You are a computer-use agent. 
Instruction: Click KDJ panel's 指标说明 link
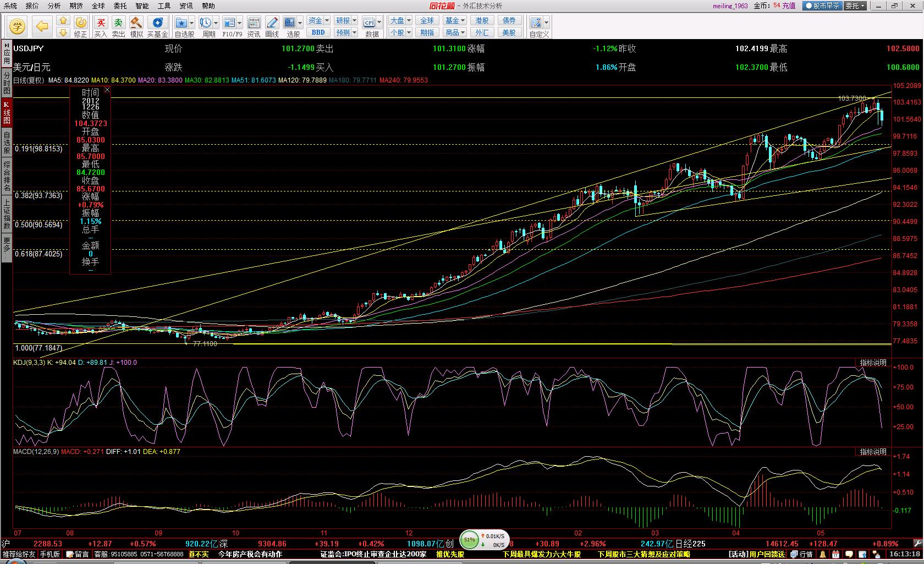pos(873,363)
